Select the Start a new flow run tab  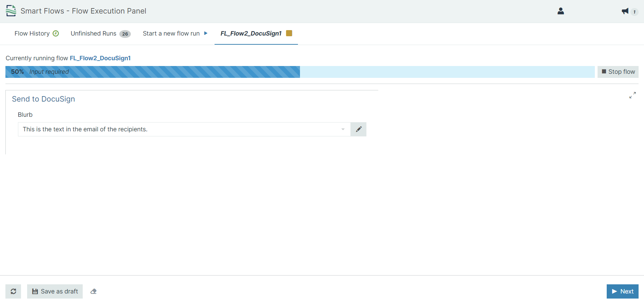tap(171, 34)
